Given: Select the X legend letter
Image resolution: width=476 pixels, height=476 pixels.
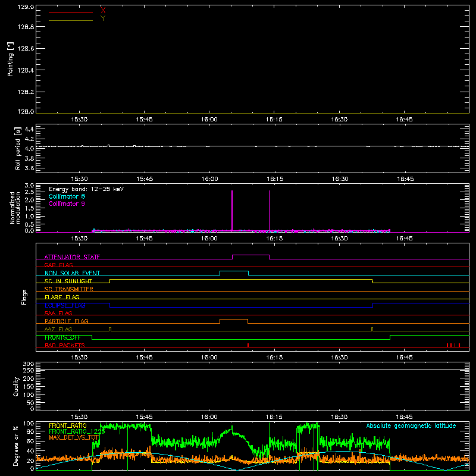Looking at the screenshot, I should click(x=103, y=10).
